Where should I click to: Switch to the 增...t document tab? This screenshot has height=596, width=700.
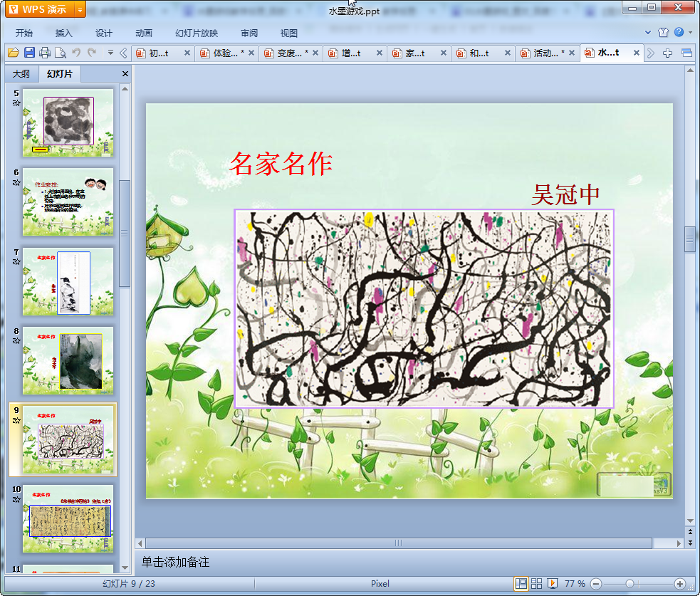click(x=351, y=53)
